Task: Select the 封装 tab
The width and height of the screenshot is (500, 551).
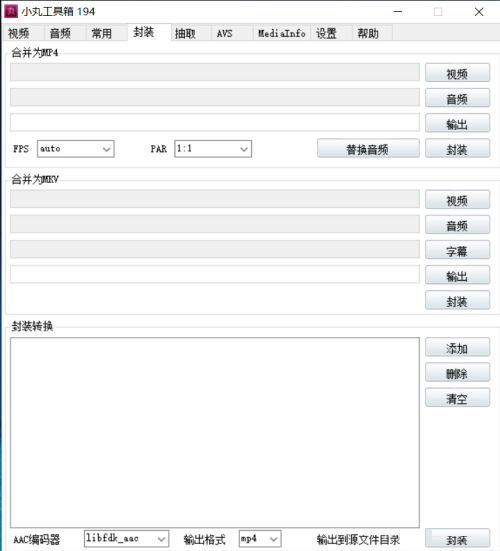Action: point(149,32)
